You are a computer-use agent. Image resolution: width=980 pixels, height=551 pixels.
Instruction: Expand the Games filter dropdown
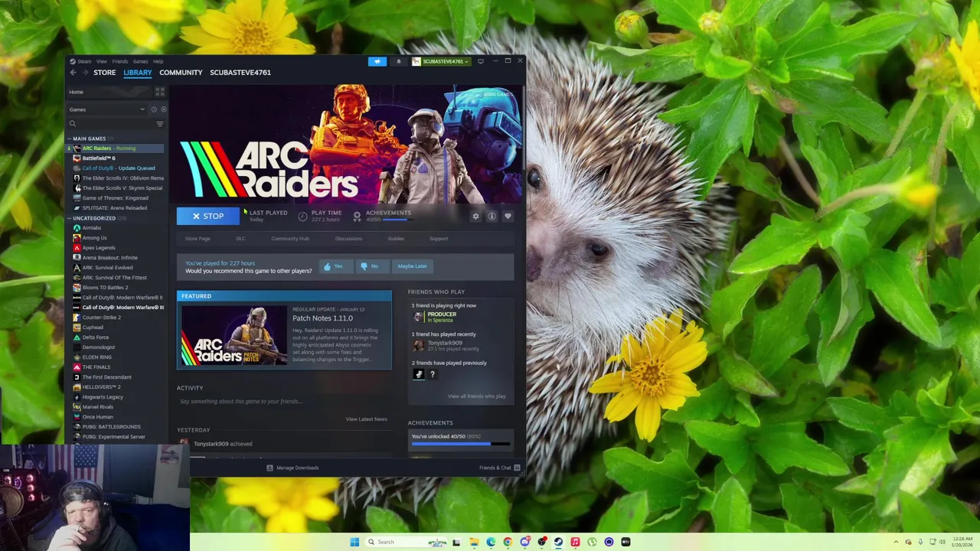coord(107,109)
